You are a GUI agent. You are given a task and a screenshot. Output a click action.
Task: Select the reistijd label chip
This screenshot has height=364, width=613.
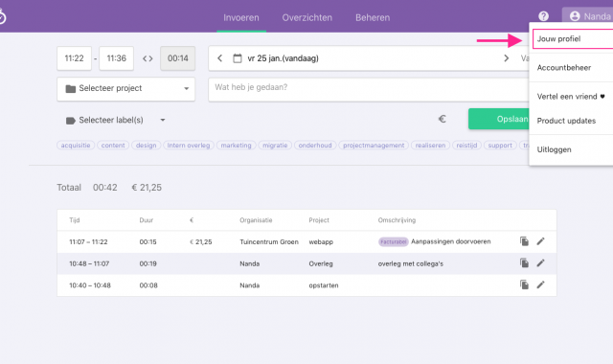[466, 146]
